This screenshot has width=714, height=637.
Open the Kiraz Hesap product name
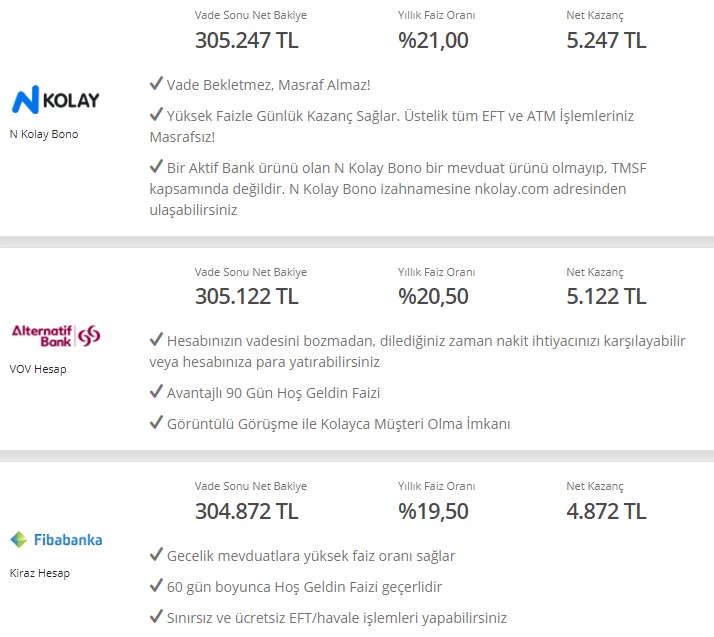(x=40, y=573)
